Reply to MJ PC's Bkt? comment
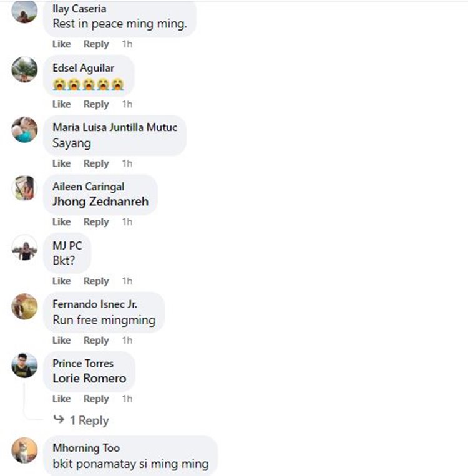Screen dimensions: 468x476 point(96,281)
